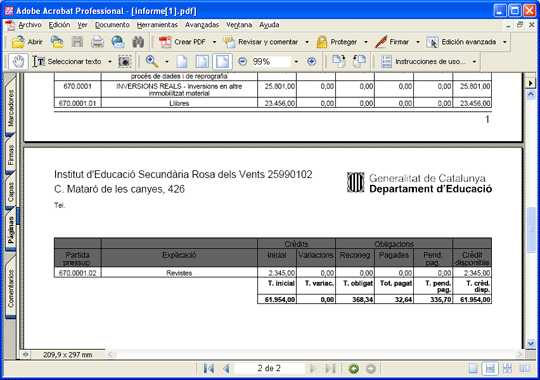
Task: Go to last page button
Action: tap(330, 369)
